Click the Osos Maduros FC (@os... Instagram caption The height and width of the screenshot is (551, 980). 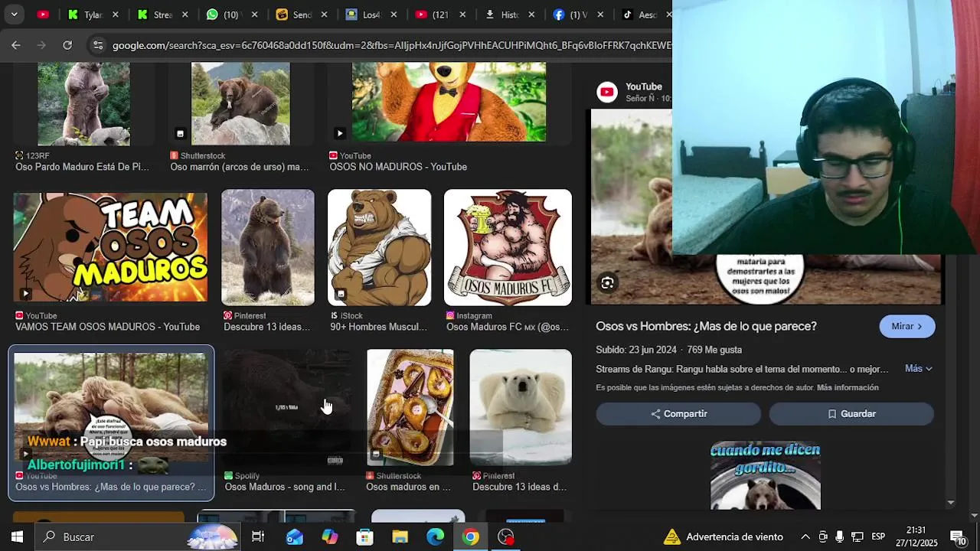point(508,327)
